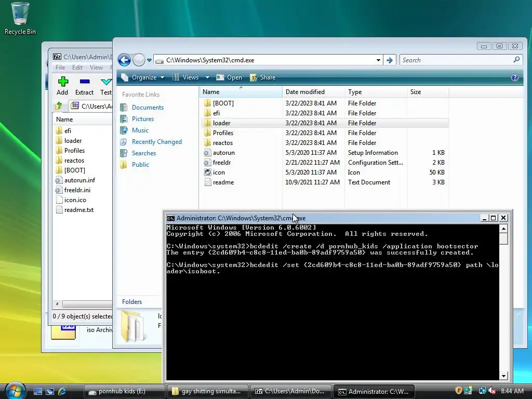The width and height of the screenshot is (532, 399).
Task: Open the Recycle Bin desktop icon
Action: coord(20,19)
